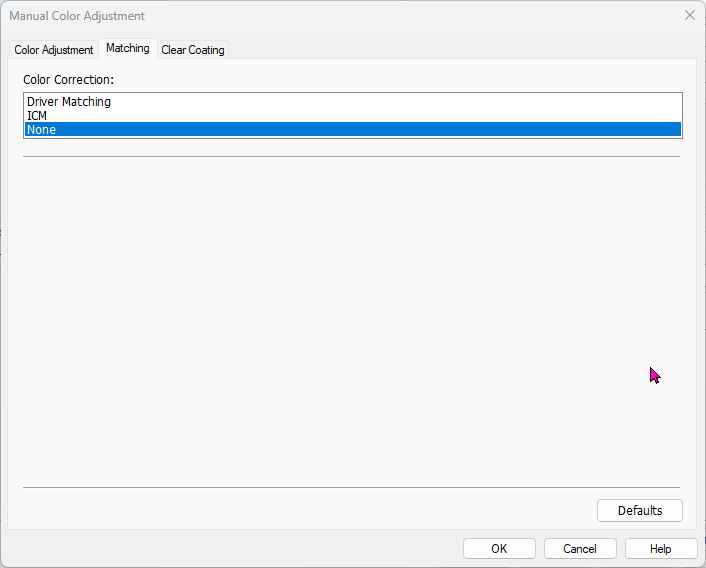Click the separator line under the list box

(x=350, y=156)
